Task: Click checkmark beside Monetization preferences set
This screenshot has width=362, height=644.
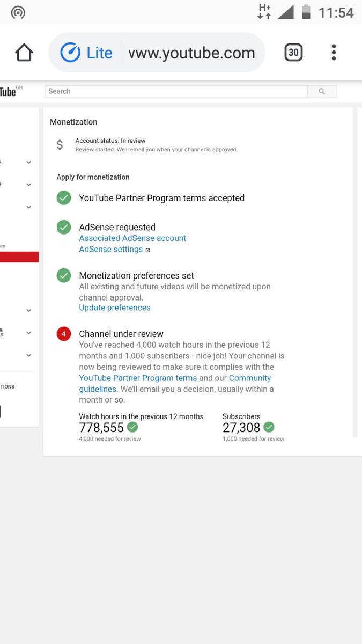Action: [64, 276]
